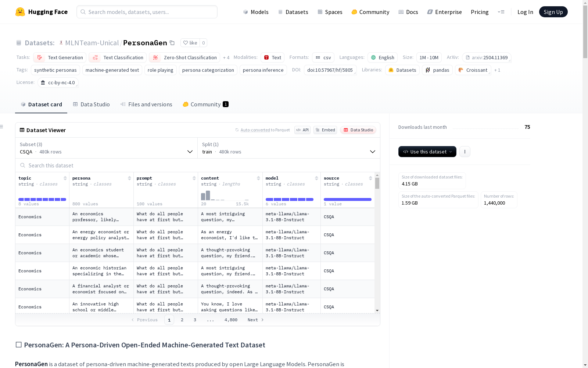Open the Pricing page link
This screenshot has width=588, height=368.
click(x=480, y=12)
